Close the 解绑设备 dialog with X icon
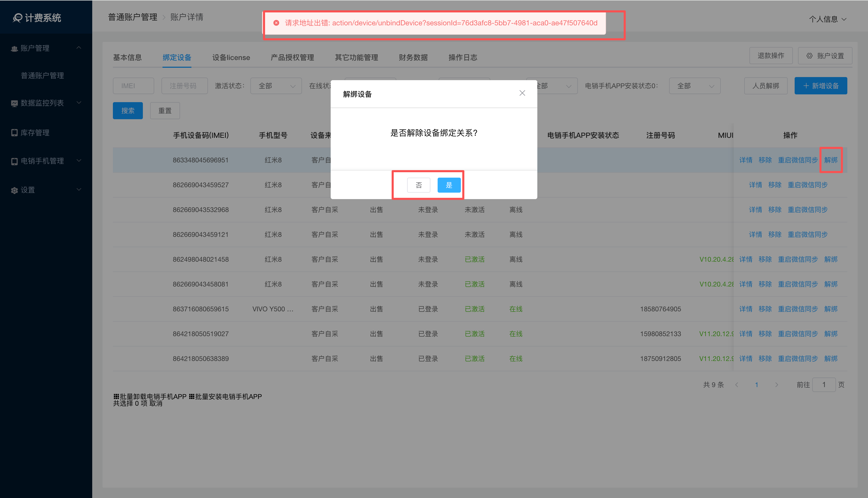Viewport: 868px width, 498px height. pyautogui.click(x=522, y=93)
